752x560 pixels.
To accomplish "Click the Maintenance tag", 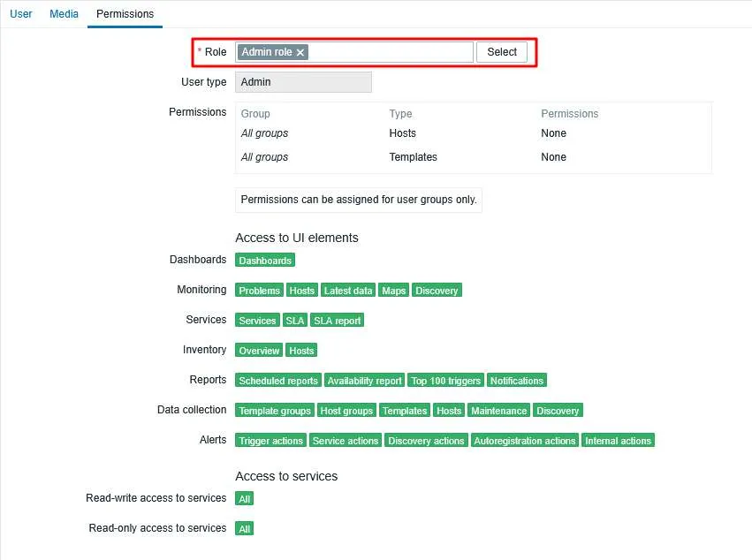I will [498, 411].
